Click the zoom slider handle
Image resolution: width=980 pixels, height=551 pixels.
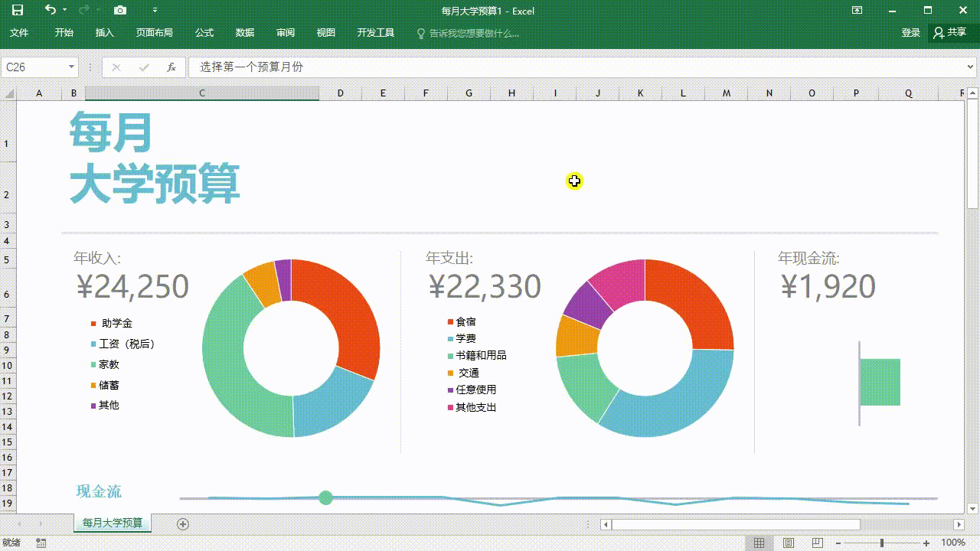click(x=882, y=543)
